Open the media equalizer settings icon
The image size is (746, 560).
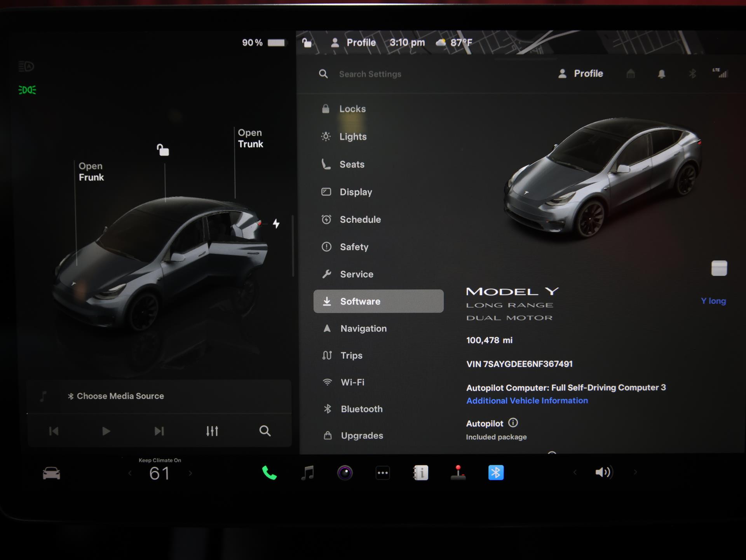(x=212, y=431)
